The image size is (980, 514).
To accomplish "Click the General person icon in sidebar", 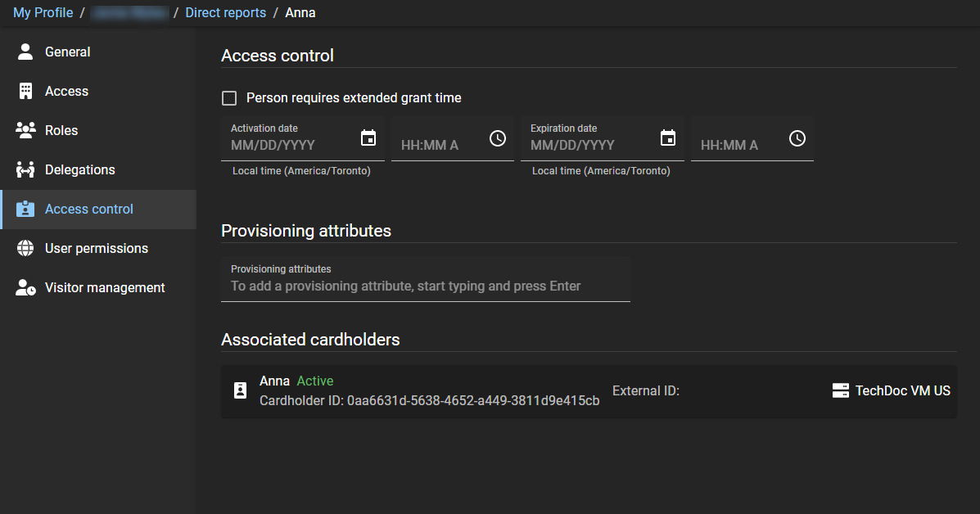I will tap(25, 52).
